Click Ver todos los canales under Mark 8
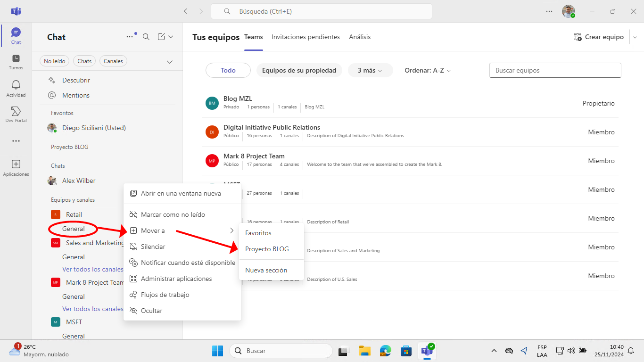644x362 pixels. tap(93, 309)
